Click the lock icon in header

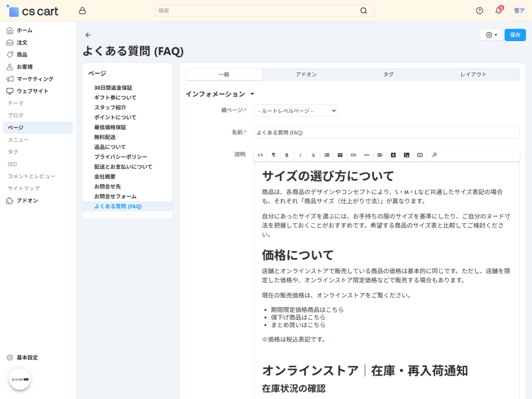pyautogui.click(x=82, y=11)
